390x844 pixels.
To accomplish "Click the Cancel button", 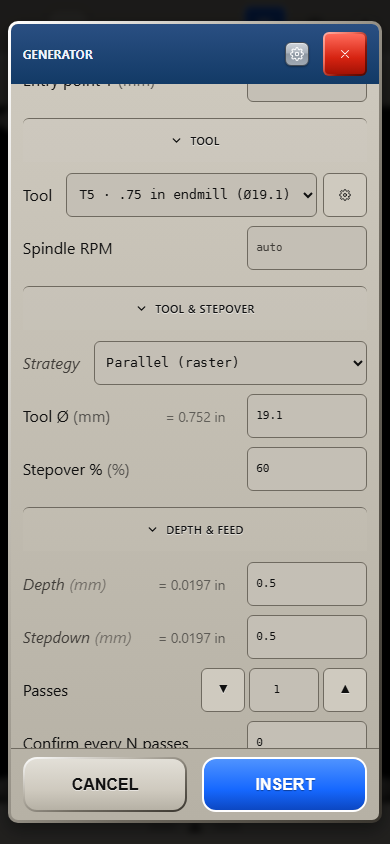I will click(x=105, y=784).
